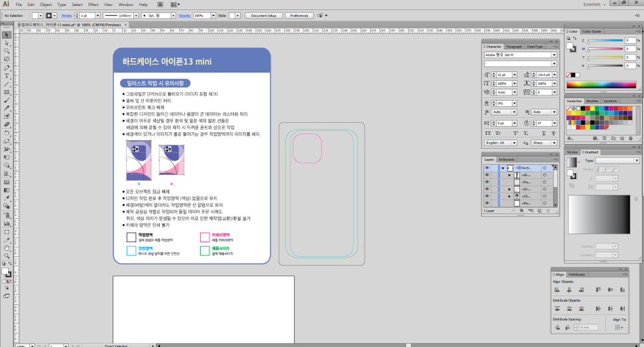Click the CMYK color spectrum bar
The image size is (644, 347).
pos(601,85)
